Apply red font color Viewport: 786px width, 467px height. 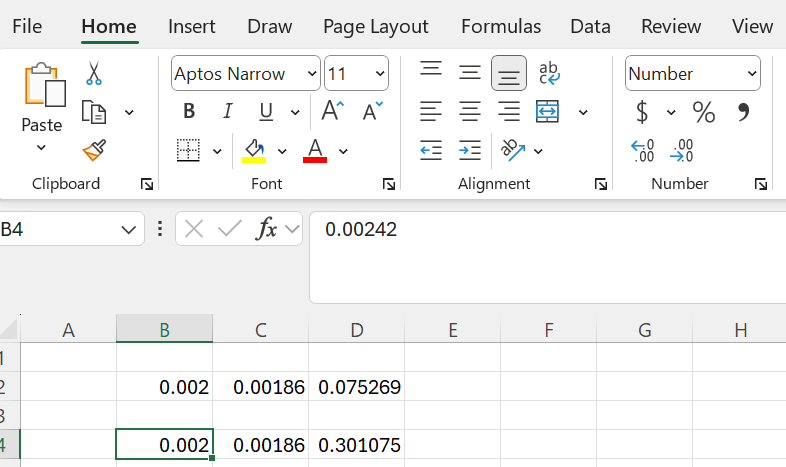315,150
